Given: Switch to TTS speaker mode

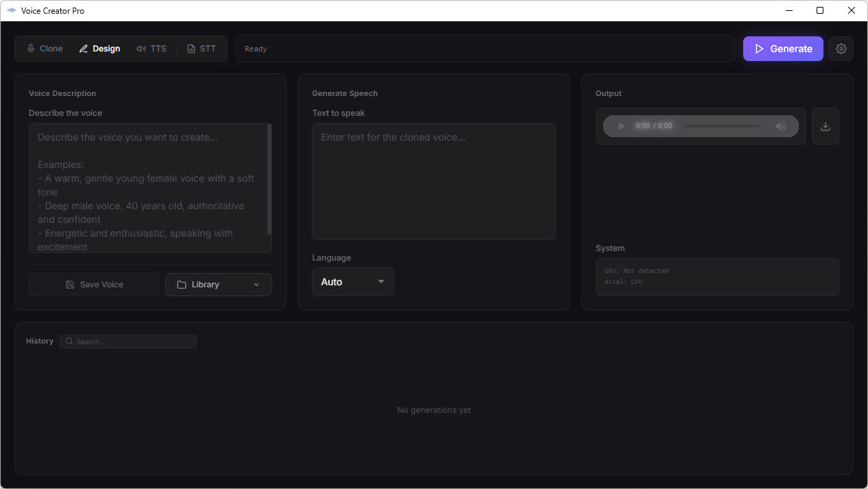Looking at the screenshot, I should (x=143, y=48).
